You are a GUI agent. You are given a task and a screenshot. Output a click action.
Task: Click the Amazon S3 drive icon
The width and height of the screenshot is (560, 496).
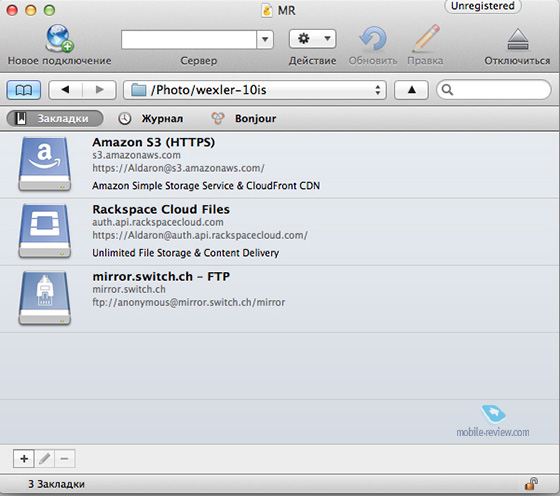pos(45,164)
